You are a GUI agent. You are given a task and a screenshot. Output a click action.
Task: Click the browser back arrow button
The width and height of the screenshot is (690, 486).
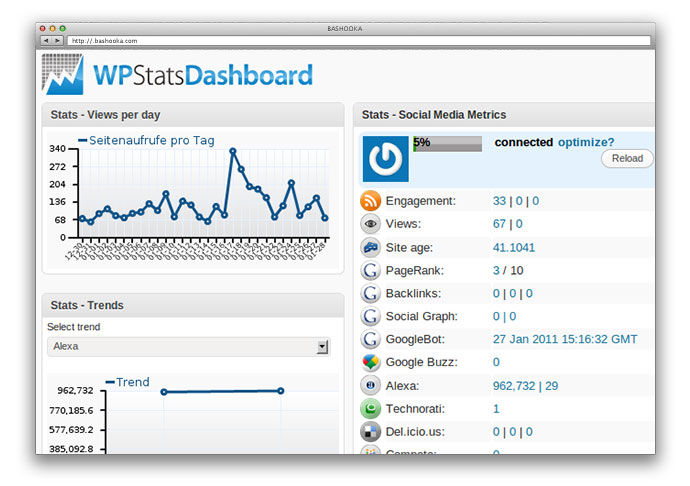tap(47, 40)
